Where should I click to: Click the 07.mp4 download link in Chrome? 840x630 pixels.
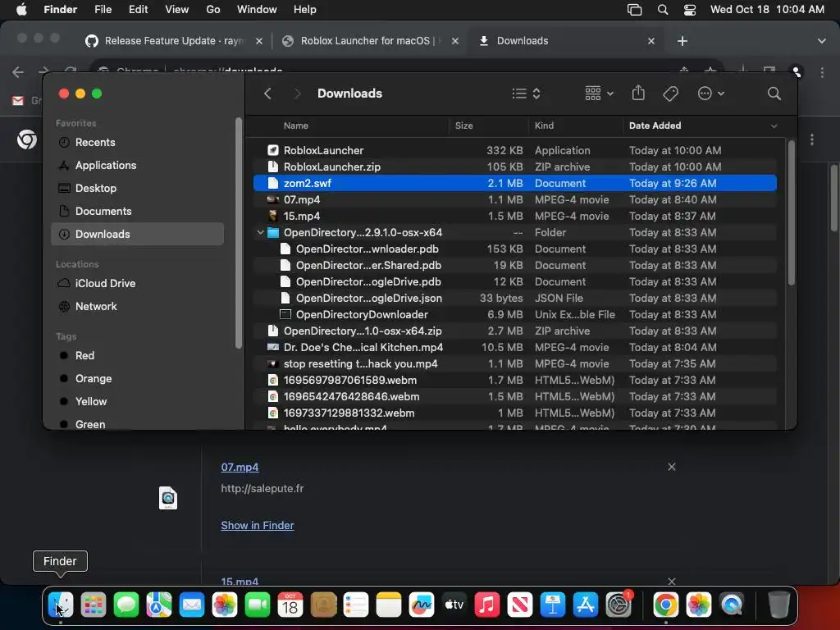click(240, 467)
